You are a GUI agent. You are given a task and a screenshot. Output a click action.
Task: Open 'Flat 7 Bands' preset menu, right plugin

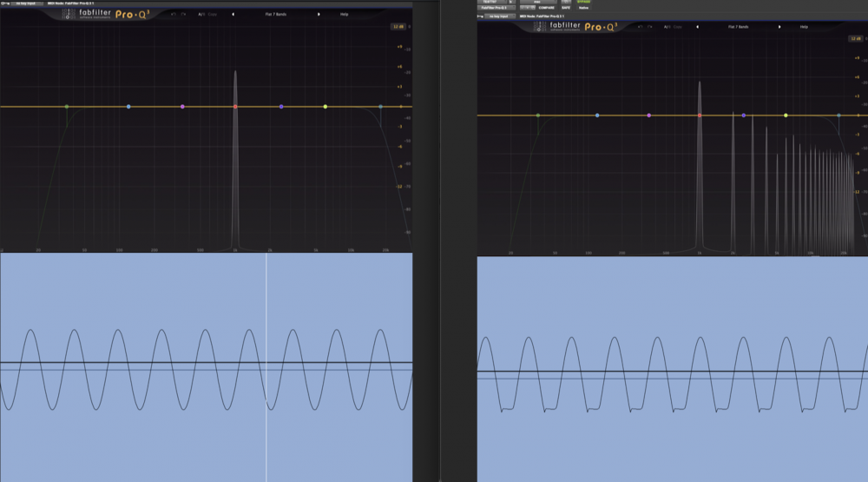739,27
